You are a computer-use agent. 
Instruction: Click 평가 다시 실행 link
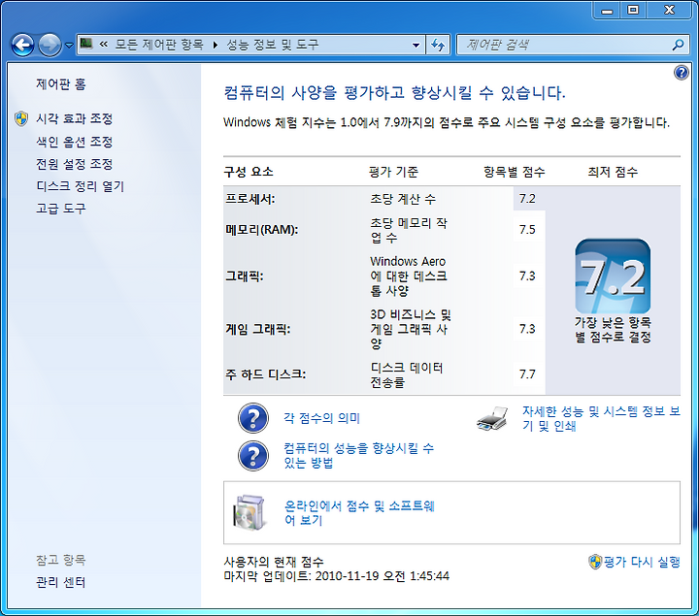tap(642, 562)
